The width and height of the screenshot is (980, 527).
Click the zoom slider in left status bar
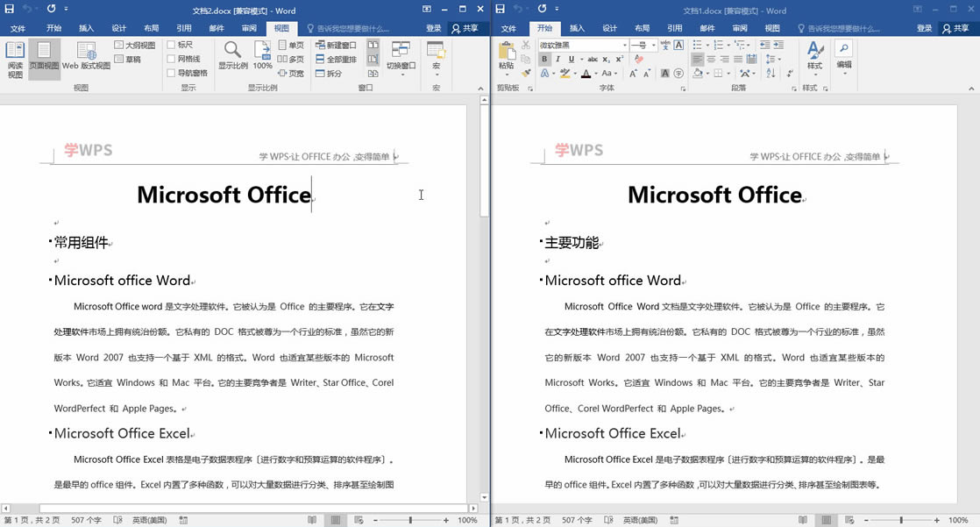coord(410,520)
